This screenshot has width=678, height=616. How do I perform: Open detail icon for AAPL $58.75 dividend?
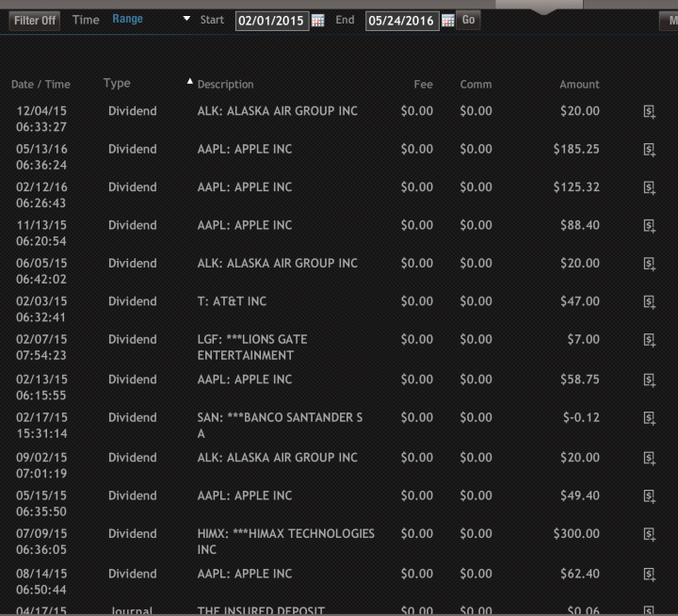click(x=650, y=381)
